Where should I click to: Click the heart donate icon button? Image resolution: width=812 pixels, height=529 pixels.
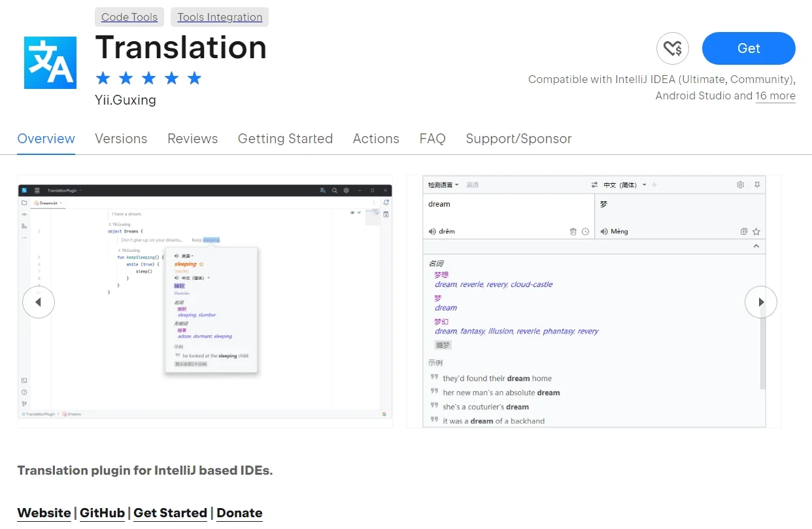pyautogui.click(x=672, y=48)
